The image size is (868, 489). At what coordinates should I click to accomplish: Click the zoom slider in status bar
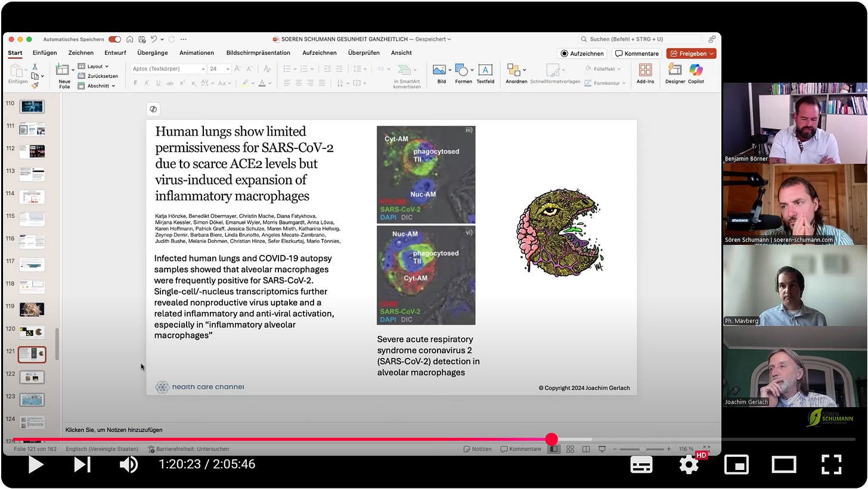click(642, 449)
